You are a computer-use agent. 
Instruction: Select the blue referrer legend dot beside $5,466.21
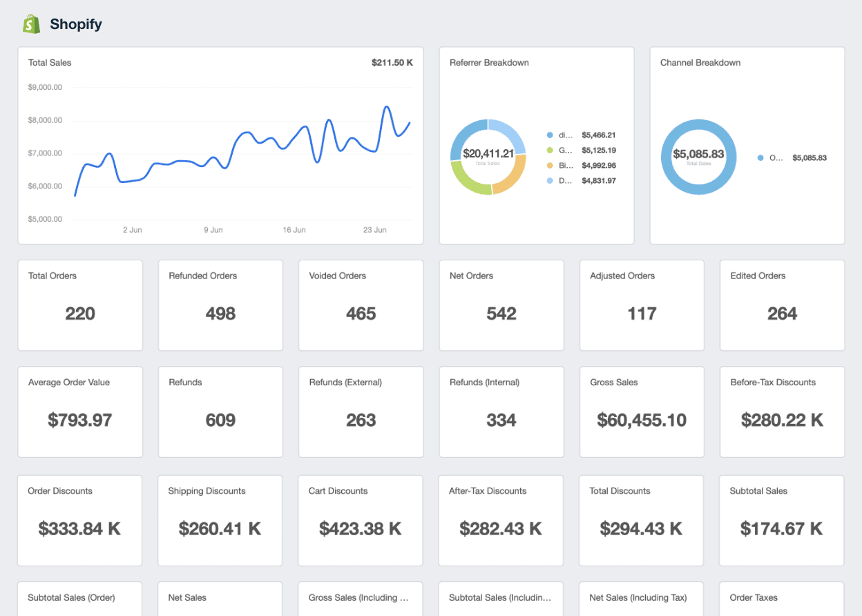(549, 135)
